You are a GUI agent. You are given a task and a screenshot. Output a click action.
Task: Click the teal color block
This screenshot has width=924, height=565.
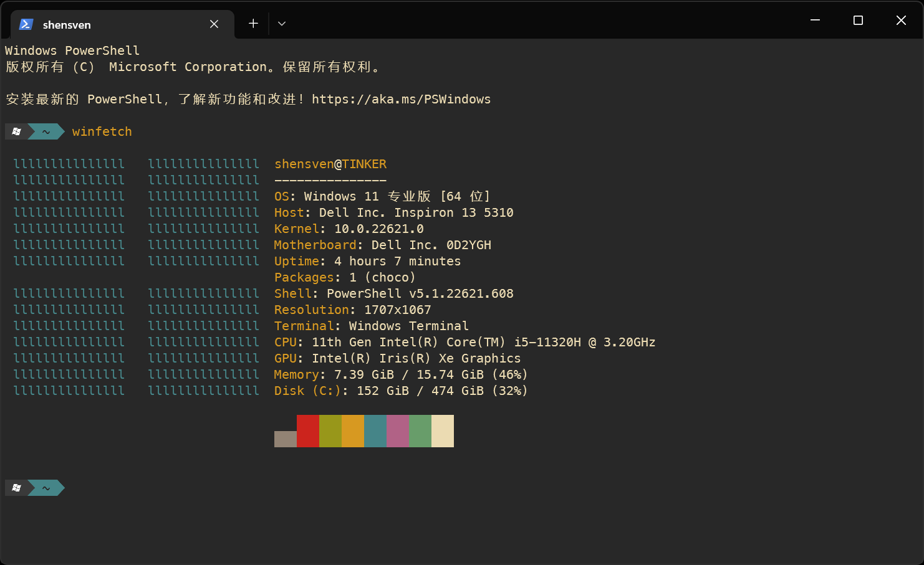375,431
